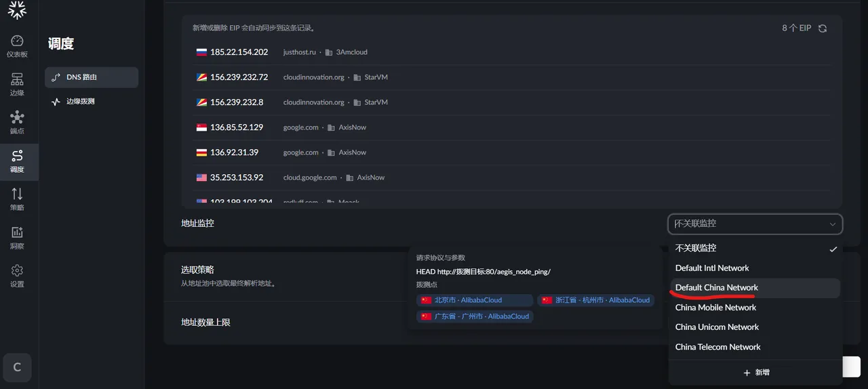Choose China Unicom Network option
This screenshot has width=868, height=389.
pos(755,327)
